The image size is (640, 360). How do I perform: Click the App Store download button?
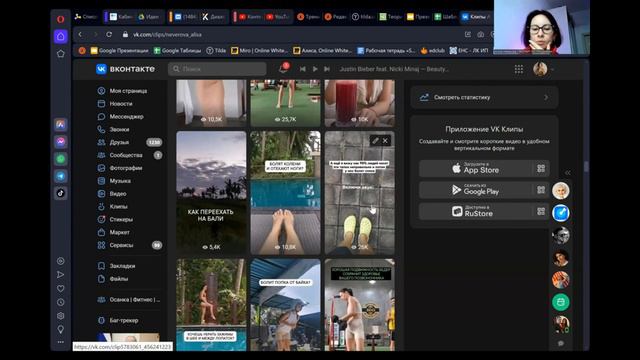pyautogui.click(x=476, y=169)
